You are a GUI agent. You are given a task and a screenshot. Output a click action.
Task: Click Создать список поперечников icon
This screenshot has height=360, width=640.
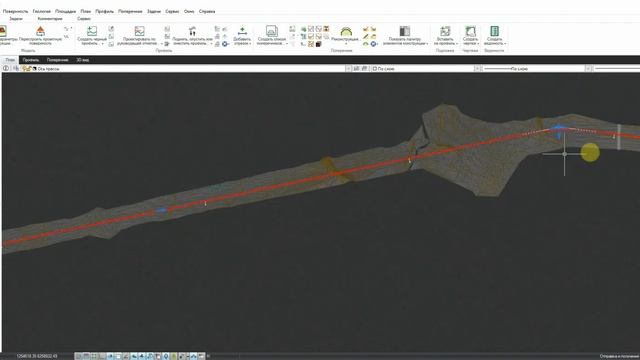tap(271, 31)
